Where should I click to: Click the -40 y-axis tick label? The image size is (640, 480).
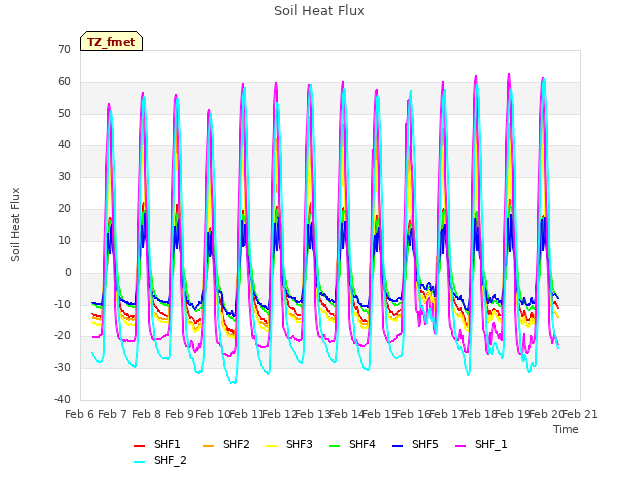click(62, 399)
